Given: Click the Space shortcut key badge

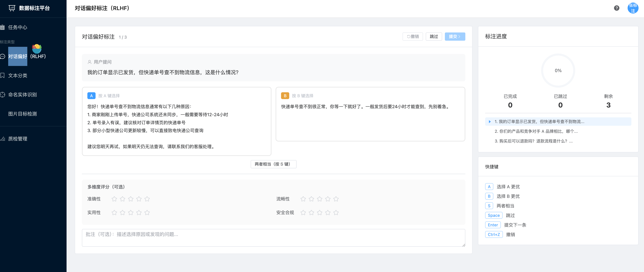Looking at the screenshot, I should [493, 215].
